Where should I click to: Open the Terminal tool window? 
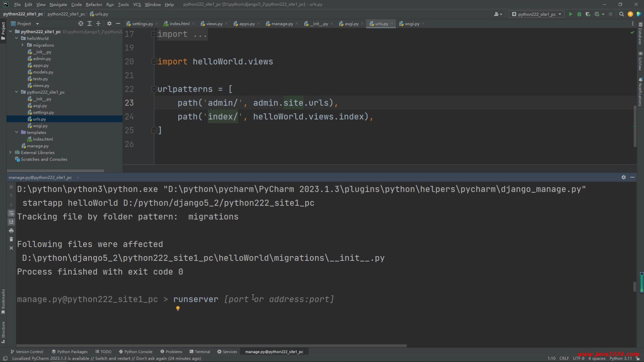pos(200,352)
